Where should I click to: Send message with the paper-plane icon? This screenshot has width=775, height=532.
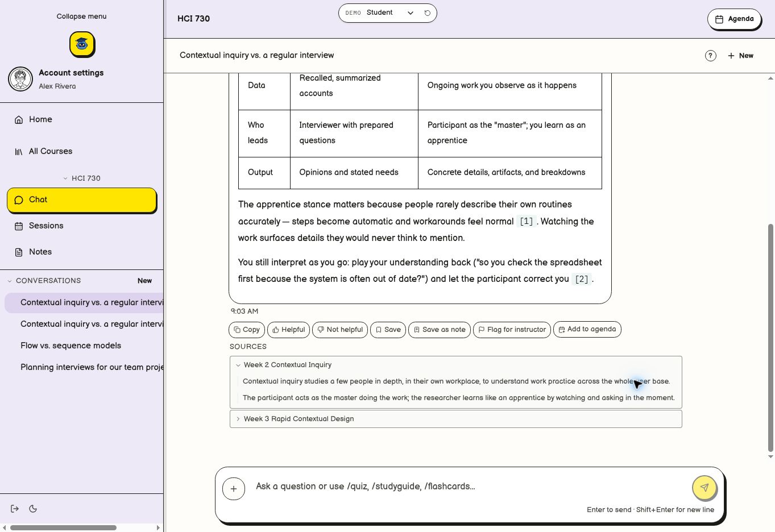click(x=704, y=487)
